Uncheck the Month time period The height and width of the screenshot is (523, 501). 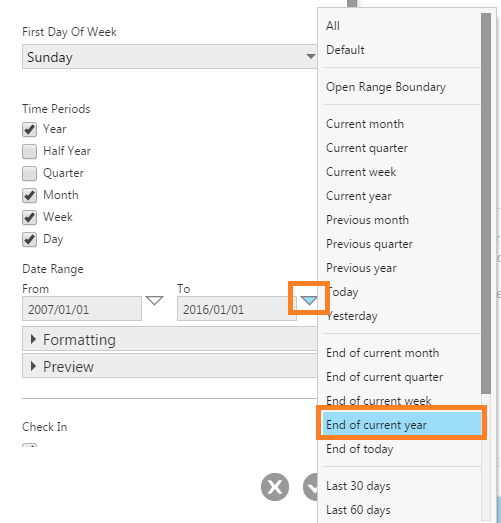click(29, 195)
